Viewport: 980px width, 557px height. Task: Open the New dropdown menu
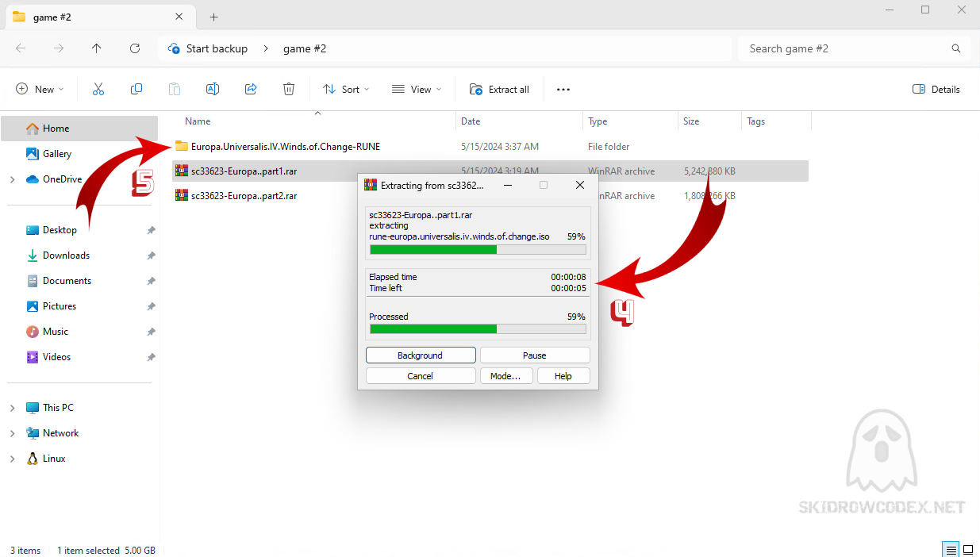pyautogui.click(x=40, y=90)
